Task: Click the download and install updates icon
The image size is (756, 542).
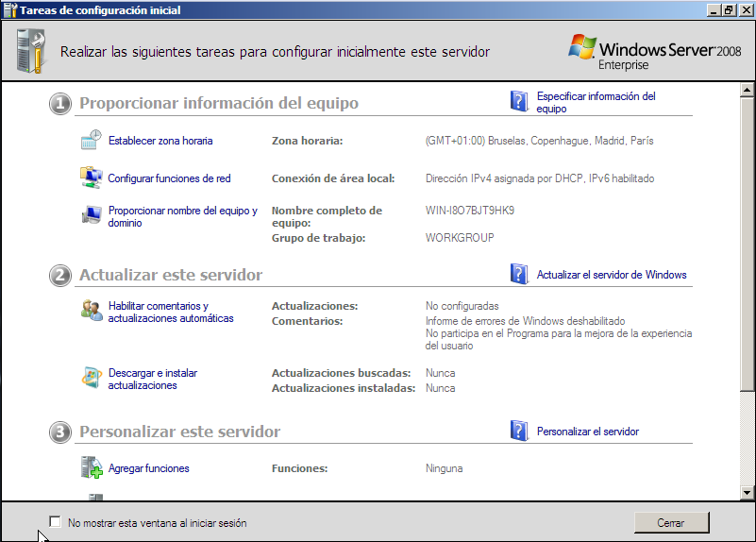Action: (92, 378)
